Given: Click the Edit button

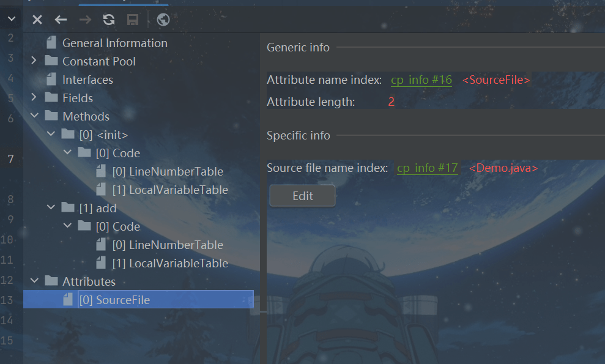Looking at the screenshot, I should point(302,196).
